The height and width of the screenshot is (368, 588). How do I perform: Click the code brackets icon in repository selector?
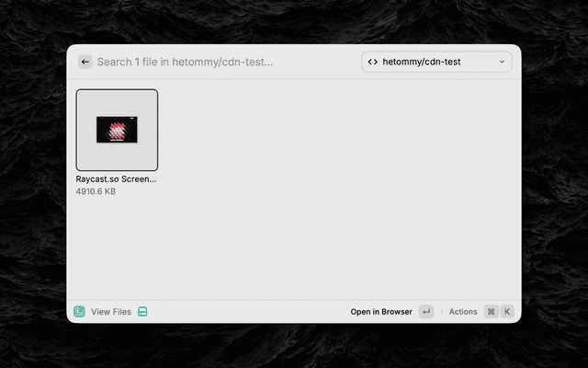tap(372, 62)
